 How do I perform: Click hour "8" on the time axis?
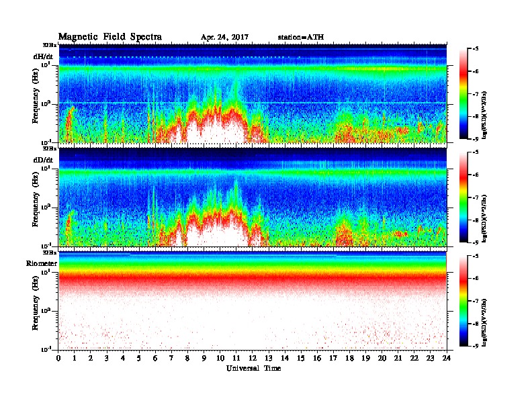coord(187,359)
